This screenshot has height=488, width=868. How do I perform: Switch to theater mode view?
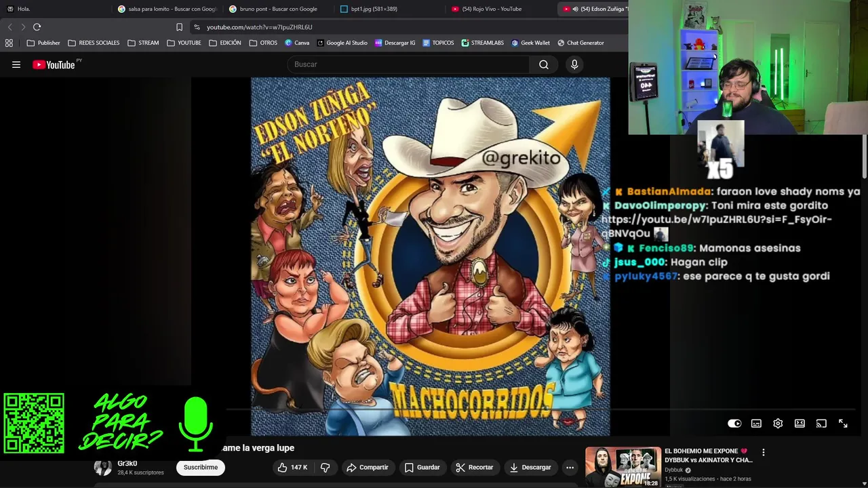click(x=800, y=424)
